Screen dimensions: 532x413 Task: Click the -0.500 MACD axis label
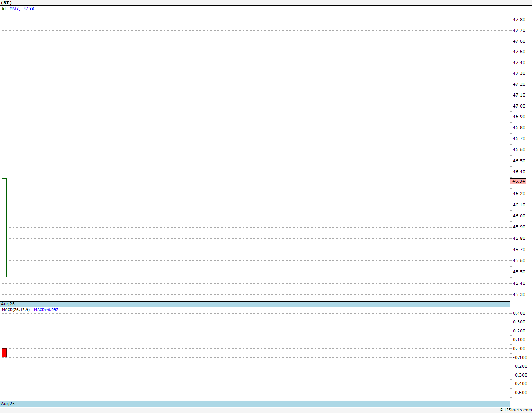click(x=518, y=393)
